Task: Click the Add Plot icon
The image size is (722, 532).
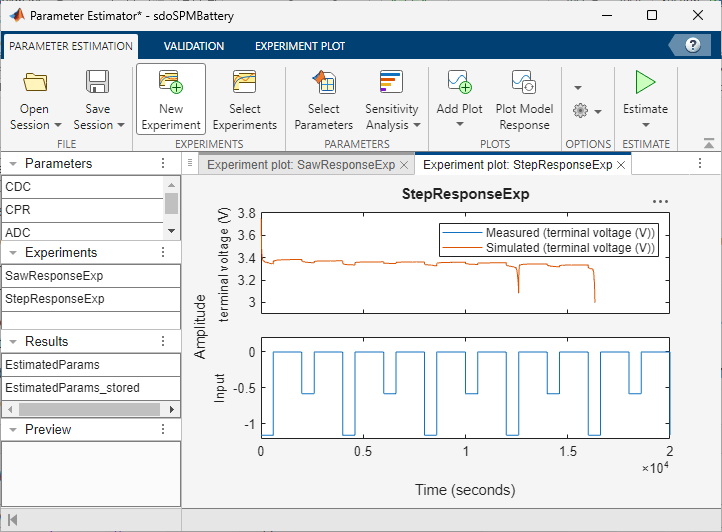Action: [459, 83]
